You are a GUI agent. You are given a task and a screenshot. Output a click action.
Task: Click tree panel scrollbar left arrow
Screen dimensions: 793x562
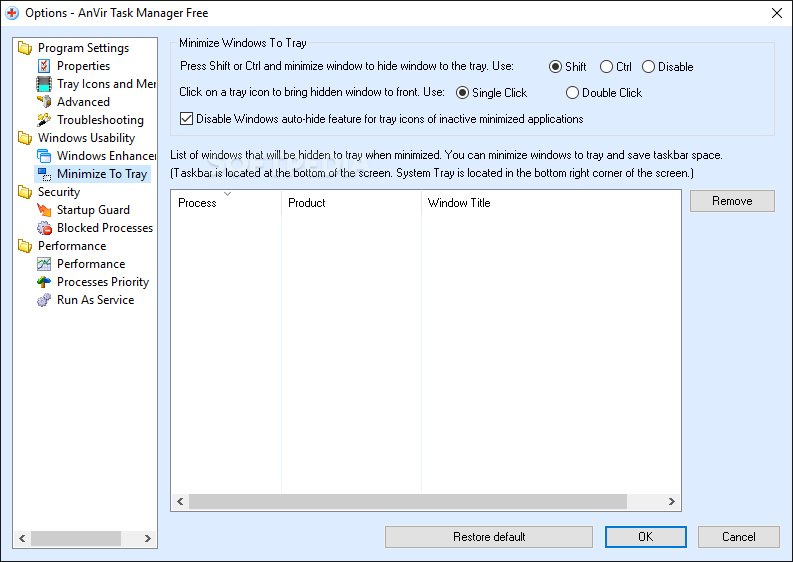tap(22, 538)
